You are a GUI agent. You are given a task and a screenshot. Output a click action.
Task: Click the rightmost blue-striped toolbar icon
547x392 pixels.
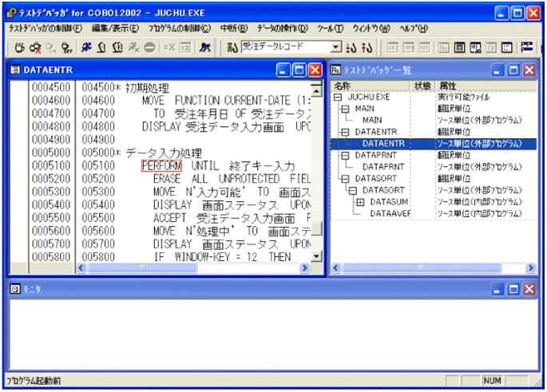click(x=527, y=47)
